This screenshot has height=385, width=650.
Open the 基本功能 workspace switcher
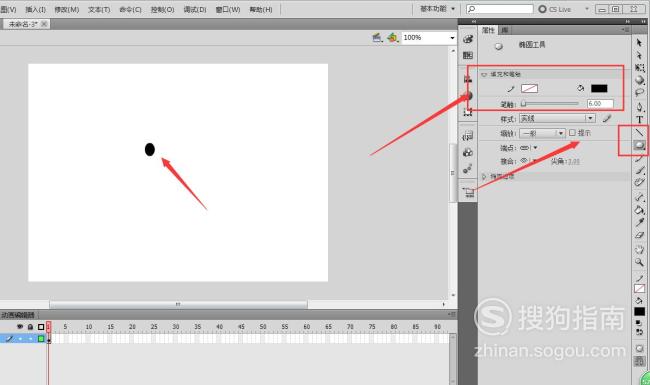(x=437, y=9)
